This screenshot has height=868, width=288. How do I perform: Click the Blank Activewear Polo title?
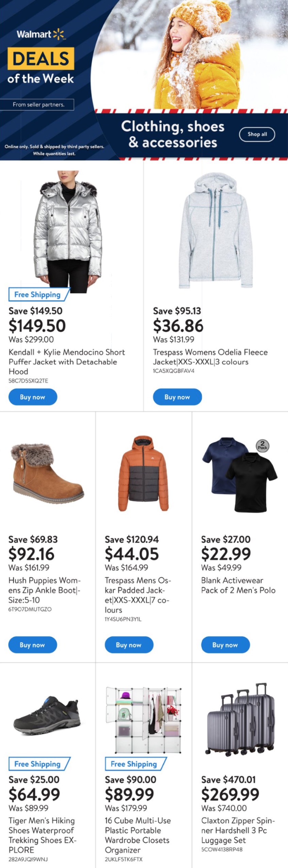click(238, 585)
